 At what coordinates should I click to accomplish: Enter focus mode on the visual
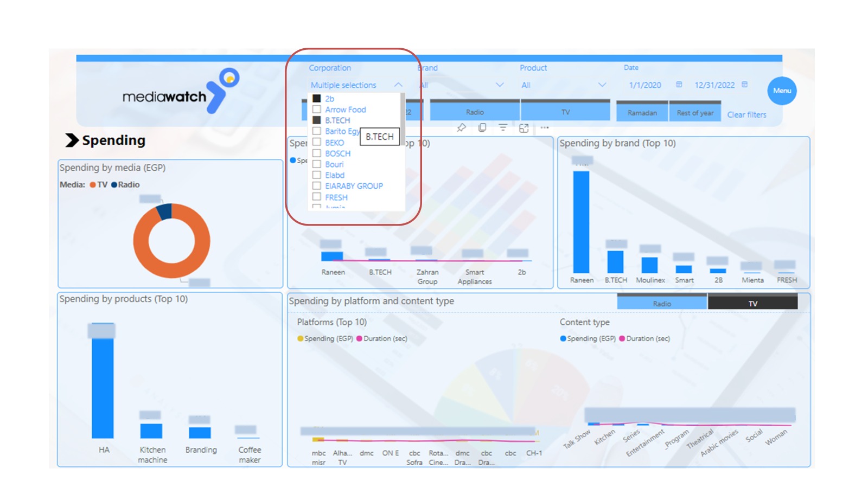[524, 128]
